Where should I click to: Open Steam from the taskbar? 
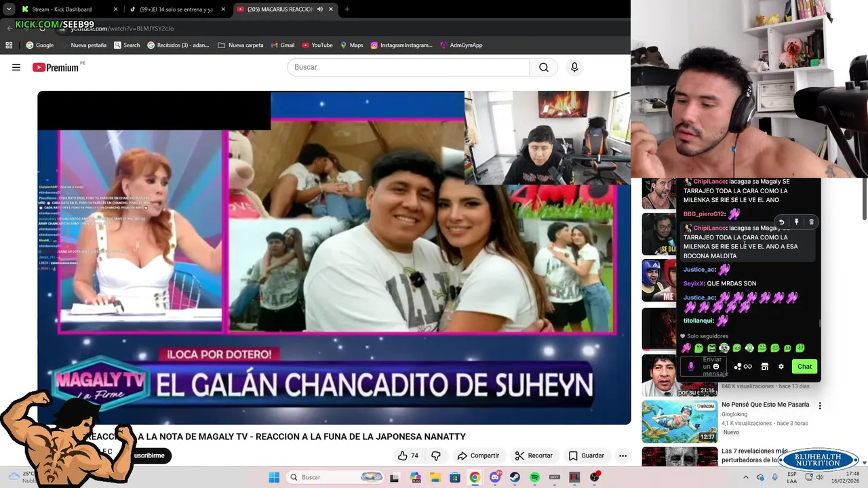point(515,477)
